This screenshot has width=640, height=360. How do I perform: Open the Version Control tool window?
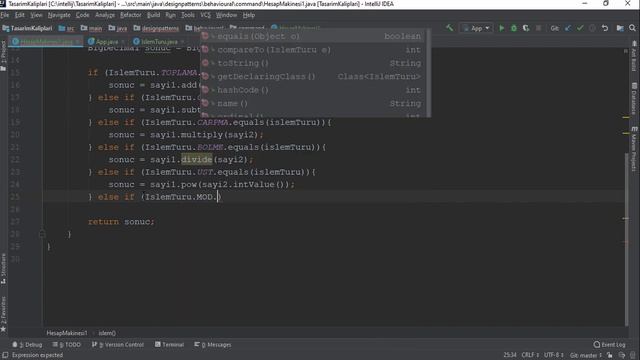click(118, 344)
